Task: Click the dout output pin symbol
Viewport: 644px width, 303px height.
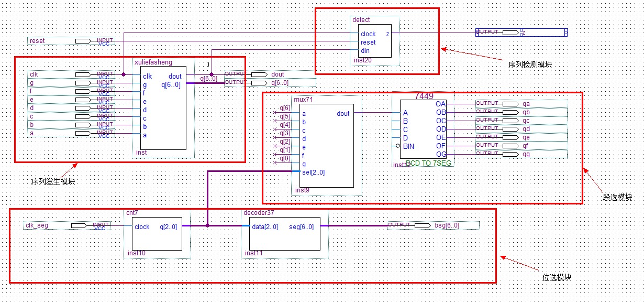Action: [x=259, y=74]
